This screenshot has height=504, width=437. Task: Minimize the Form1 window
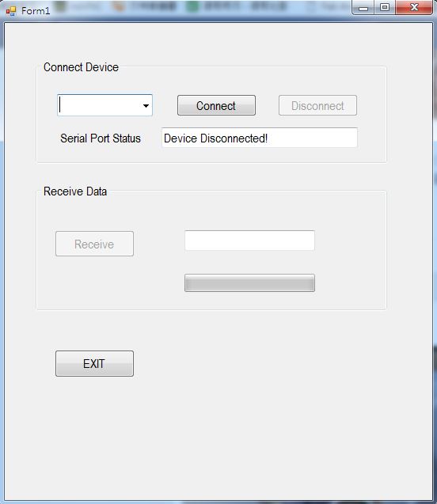pyautogui.click(x=363, y=8)
